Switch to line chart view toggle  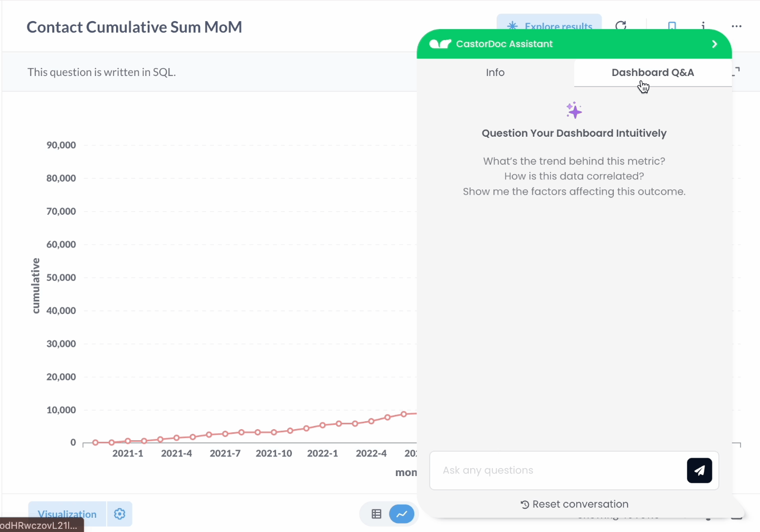tap(402, 514)
